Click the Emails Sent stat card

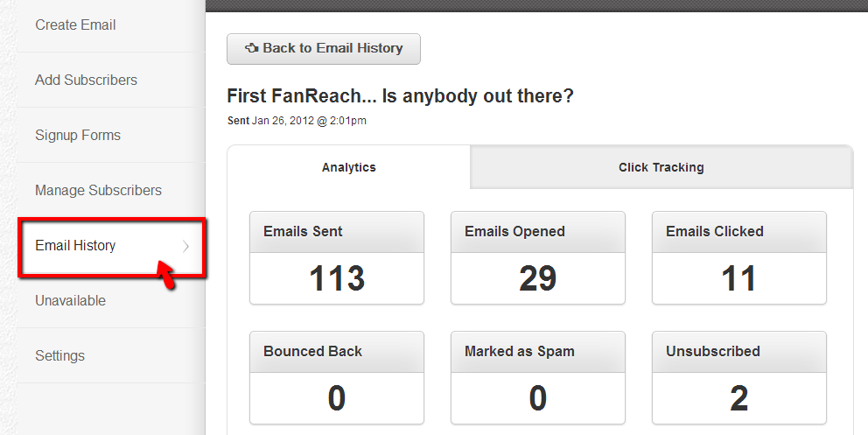click(337, 258)
